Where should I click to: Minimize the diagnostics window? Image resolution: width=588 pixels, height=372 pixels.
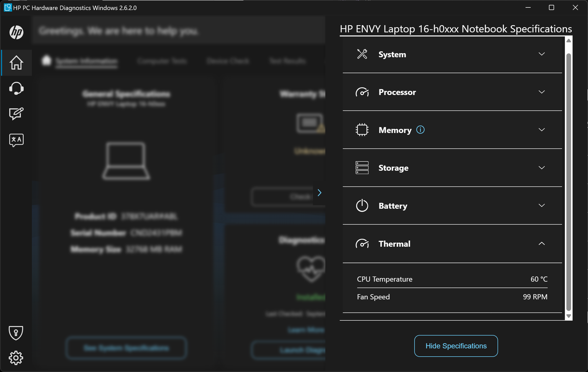point(528,7)
